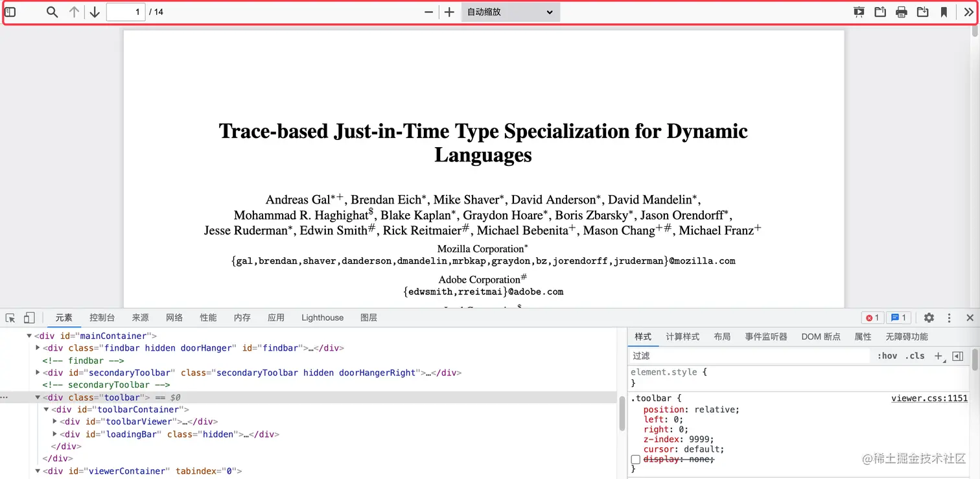Viewport: 980px width, 479px height.
Task: Click the findbar HTML comment line
Action: tap(83, 360)
